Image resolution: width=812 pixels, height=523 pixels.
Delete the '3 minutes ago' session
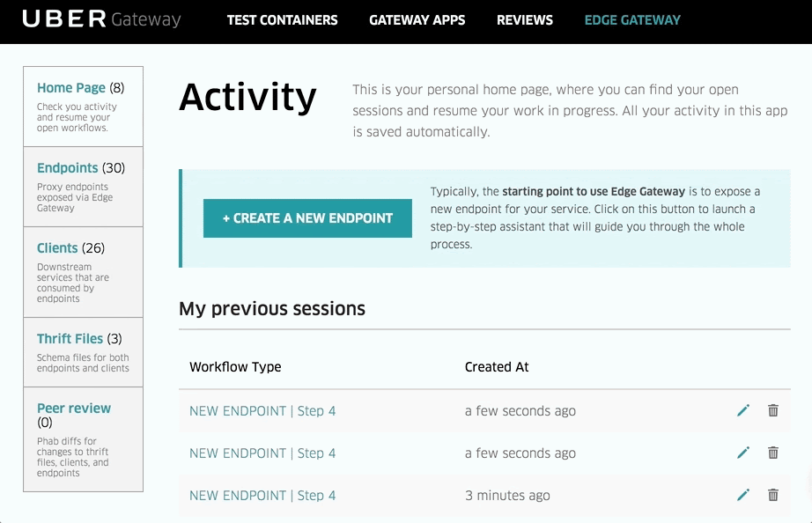(x=773, y=496)
